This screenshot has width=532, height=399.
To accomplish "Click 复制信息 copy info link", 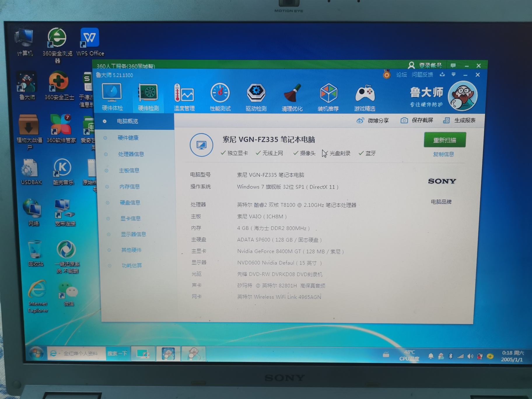I will (x=443, y=154).
